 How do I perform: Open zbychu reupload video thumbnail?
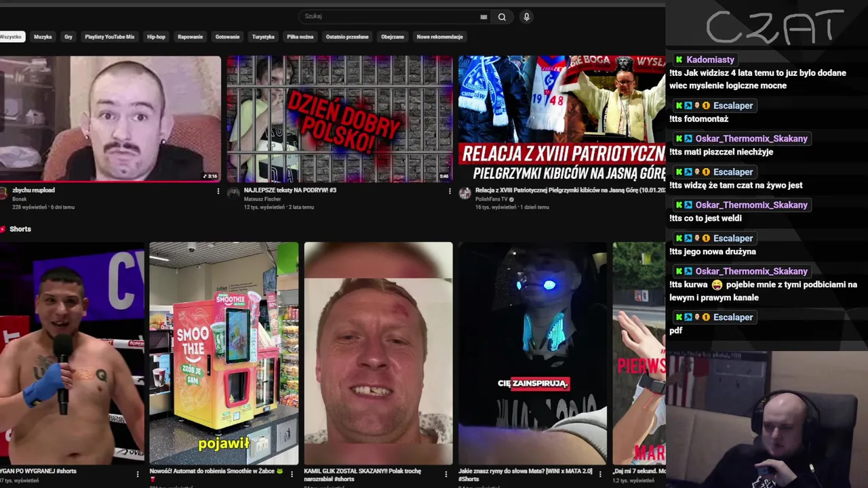click(110, 119)
